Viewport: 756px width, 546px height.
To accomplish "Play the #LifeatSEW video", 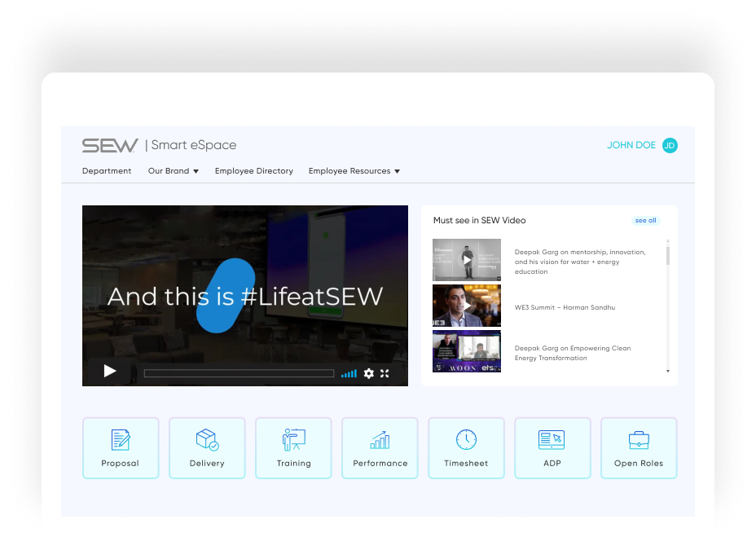I will [110, 372].
